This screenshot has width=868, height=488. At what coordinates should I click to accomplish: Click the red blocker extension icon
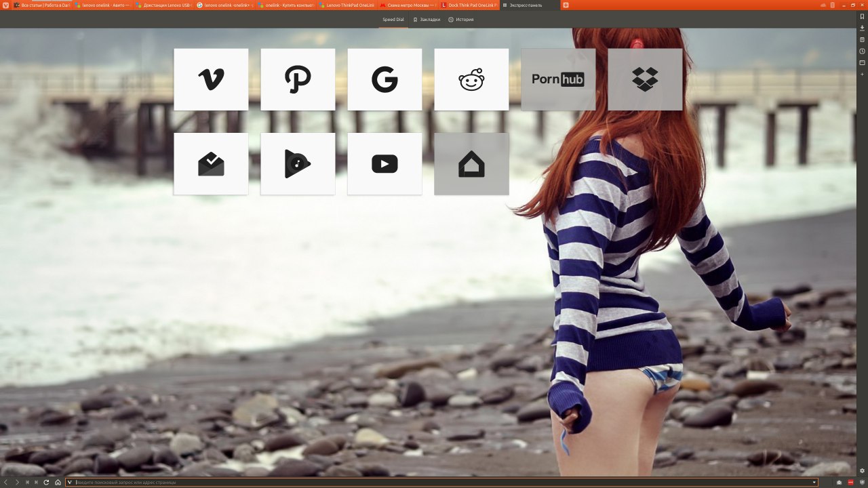tap(850, 482)
